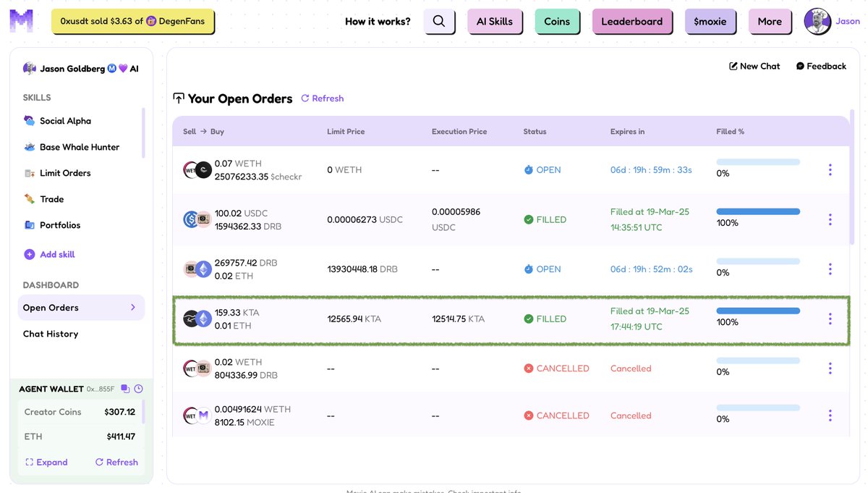Click the Social Alpha skill icon
This screenshot has height=493, width=868.
(x=29, y=121)
